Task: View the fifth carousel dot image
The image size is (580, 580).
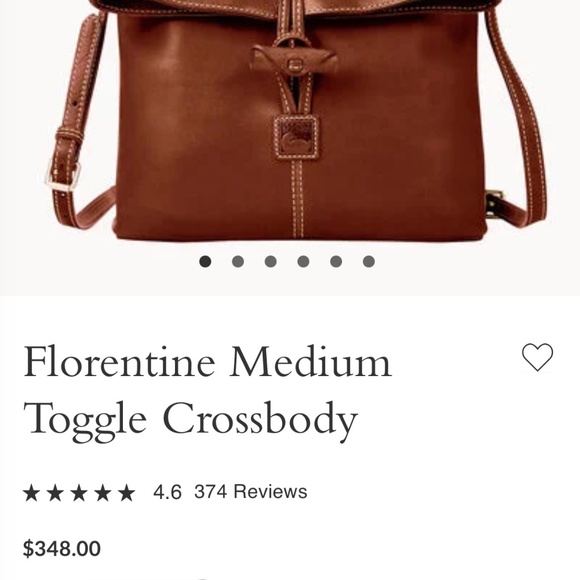Action: [x=336, y=262]
